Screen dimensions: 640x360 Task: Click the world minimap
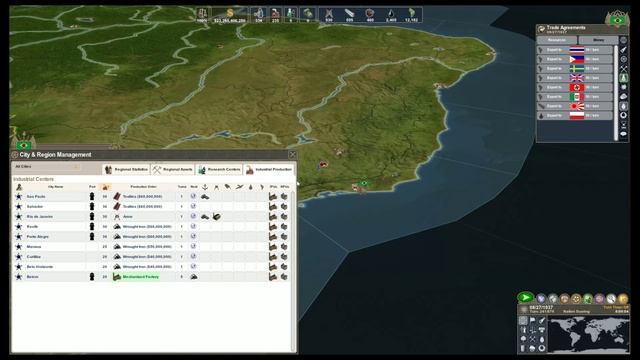click(x=589, y=334)
